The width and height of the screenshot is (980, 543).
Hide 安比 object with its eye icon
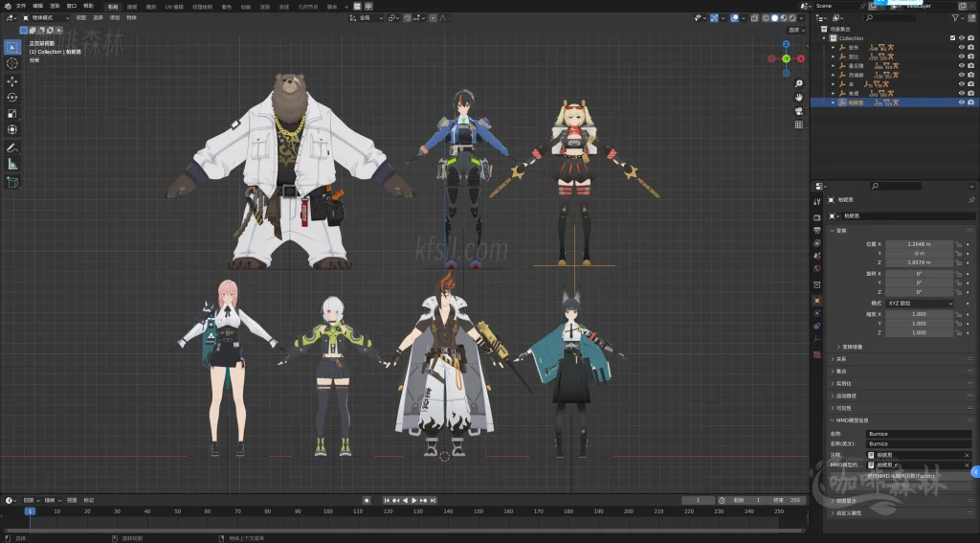(961, 57)
